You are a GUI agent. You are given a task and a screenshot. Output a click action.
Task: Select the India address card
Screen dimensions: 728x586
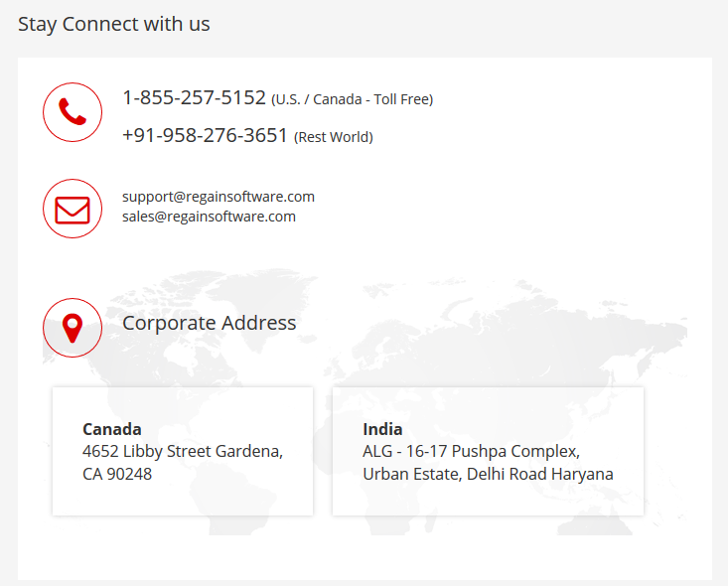[488, 451]
